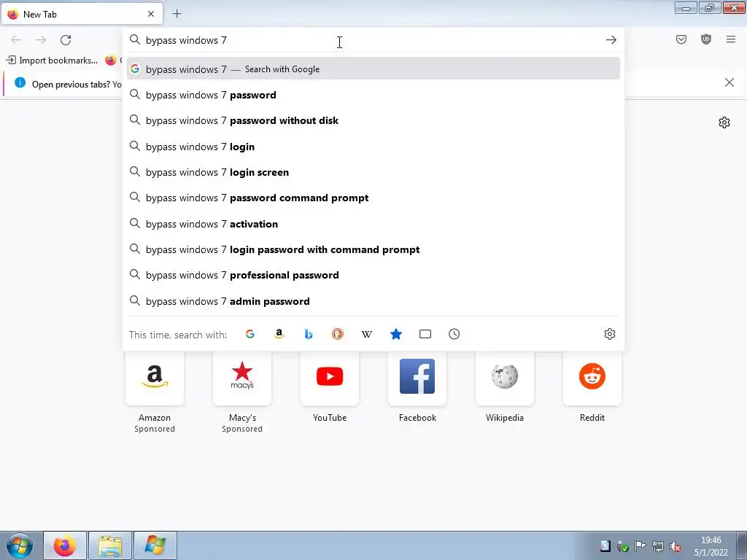Viewport: 747px width, 560px height.
Task: Personalize new tab via gear icon
Action: tap(724, 122)
